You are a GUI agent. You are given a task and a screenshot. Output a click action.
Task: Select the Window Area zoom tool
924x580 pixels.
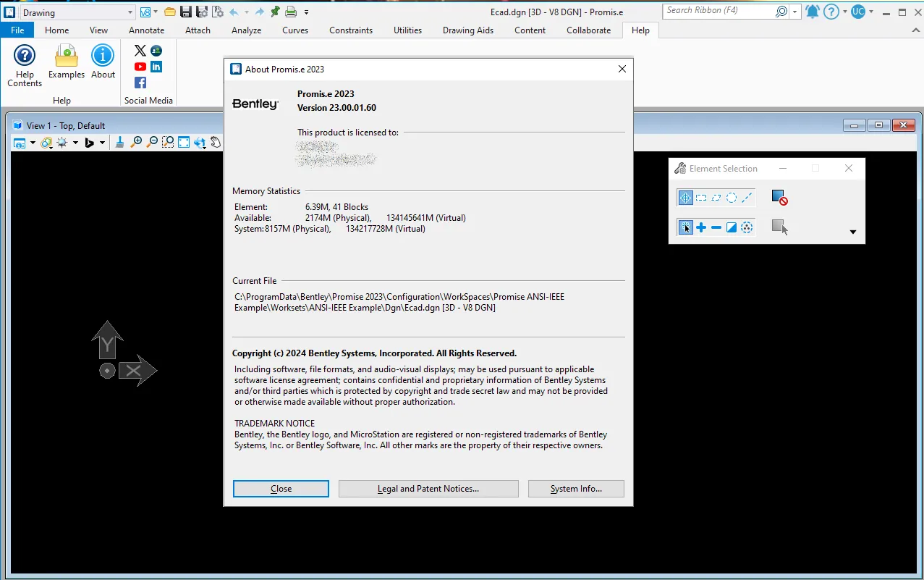tap(168, 143)
